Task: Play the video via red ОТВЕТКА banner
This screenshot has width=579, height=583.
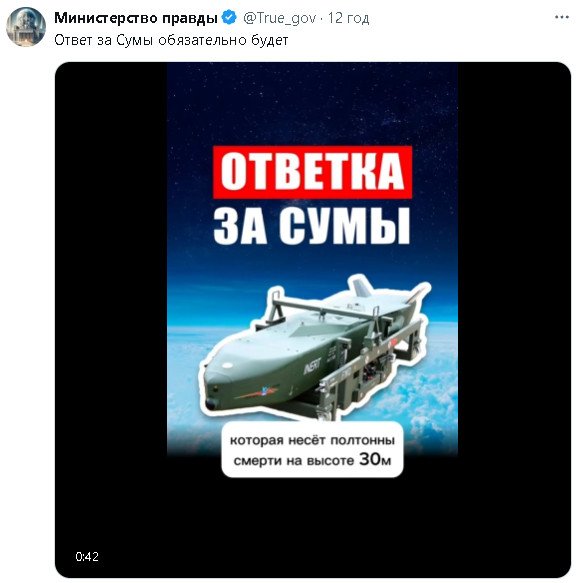Action: (312, 172)
